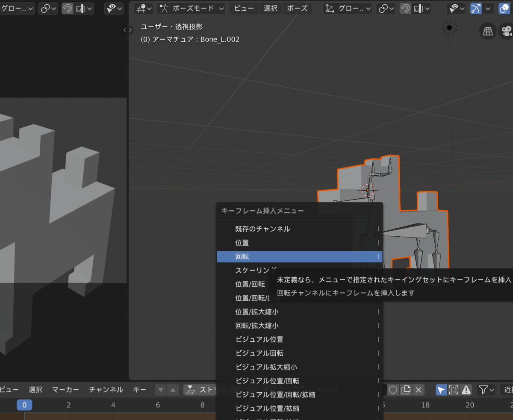
Task: Click the shield icon to protect the Action
Action: pos(392,390)
